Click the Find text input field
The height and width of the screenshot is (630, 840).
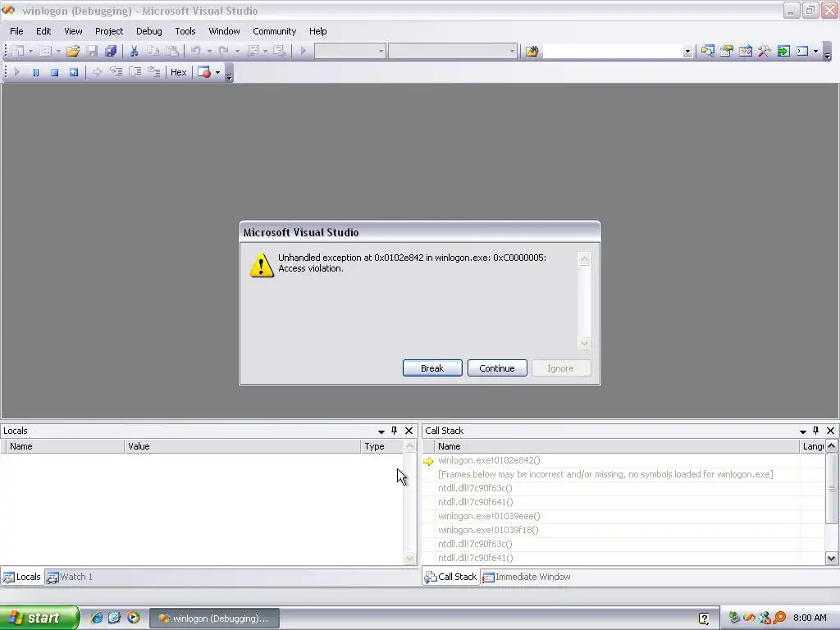tap(612, 52)
